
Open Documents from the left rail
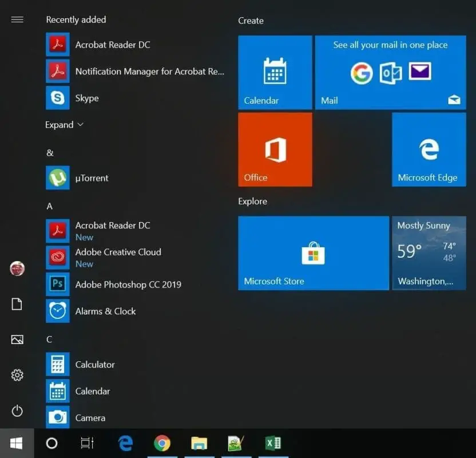point(17,304)
